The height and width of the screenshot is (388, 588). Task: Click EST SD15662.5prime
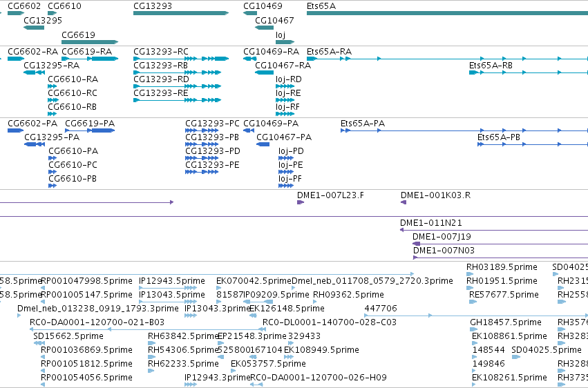pos(39,343)
